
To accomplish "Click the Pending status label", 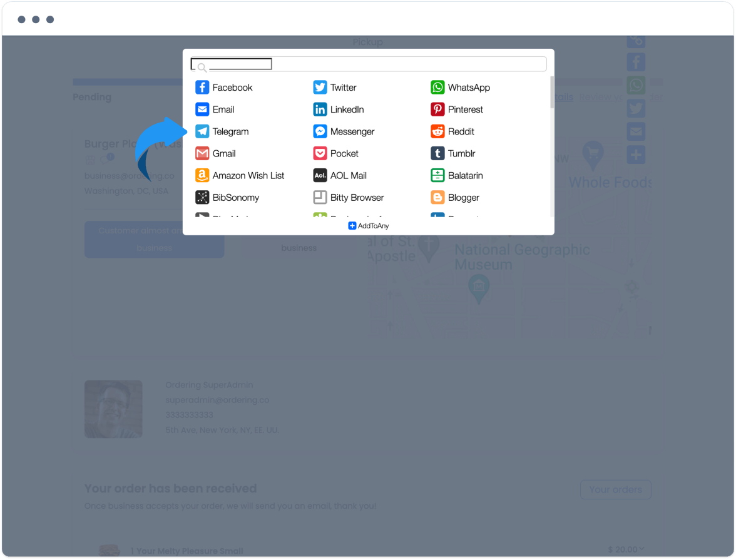I will 92,97.
